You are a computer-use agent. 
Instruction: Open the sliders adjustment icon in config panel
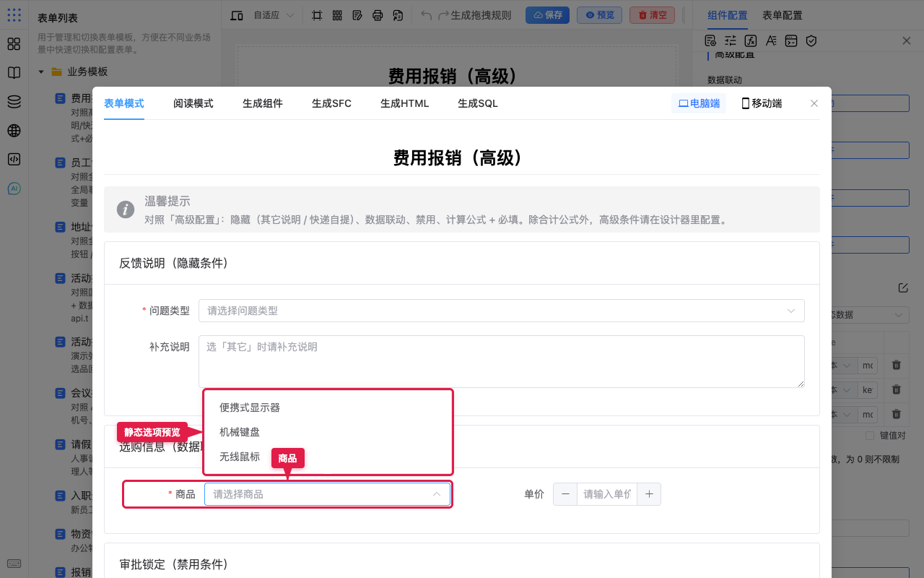[x=731, y=40]
